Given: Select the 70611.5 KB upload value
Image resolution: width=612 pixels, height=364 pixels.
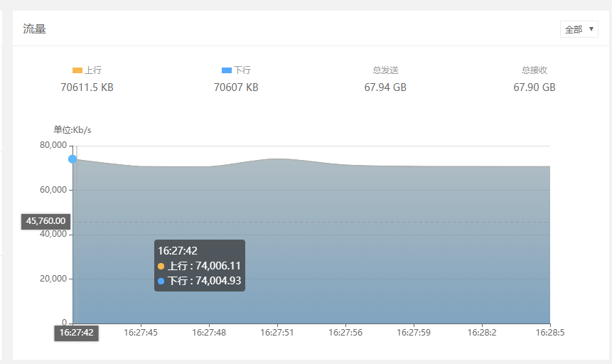Looking at the screenshot, I should [87, 87].
